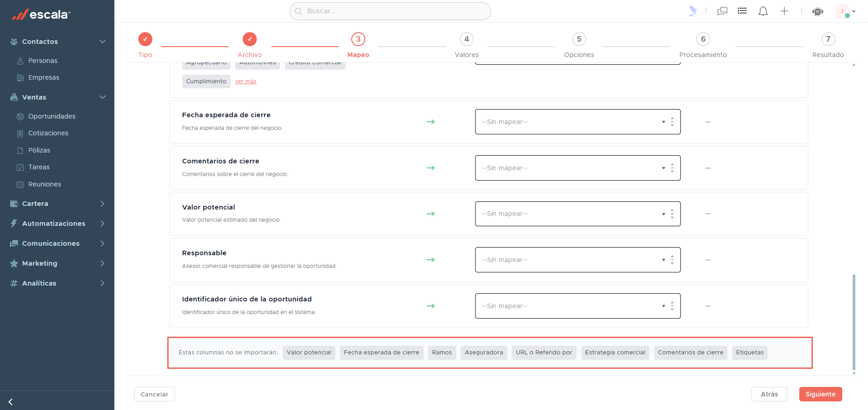The image size is (868, 410).
Task: Open the Identificador único de la oportunidad dropdown
Action: tap(578, 306)
